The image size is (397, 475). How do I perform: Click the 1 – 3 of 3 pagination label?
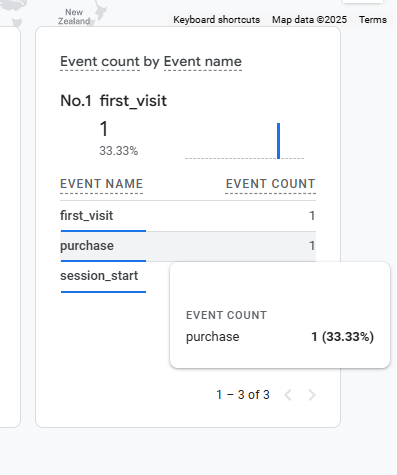[x=243, y=395]
